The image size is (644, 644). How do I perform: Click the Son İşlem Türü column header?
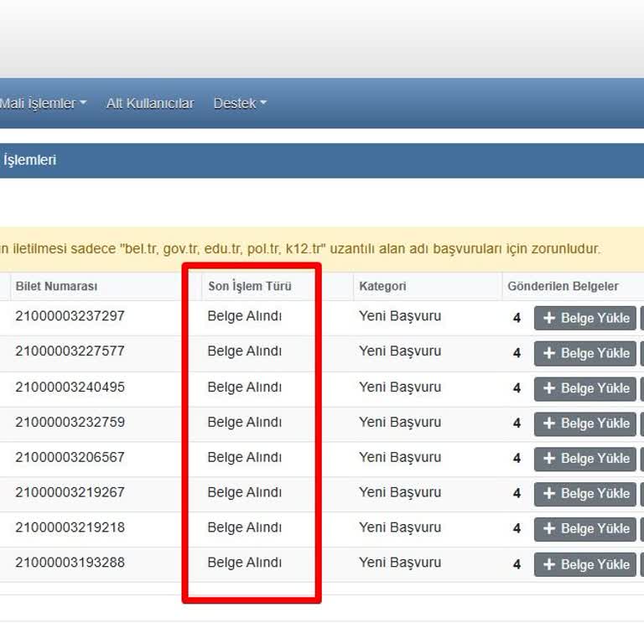pos(250,286)
